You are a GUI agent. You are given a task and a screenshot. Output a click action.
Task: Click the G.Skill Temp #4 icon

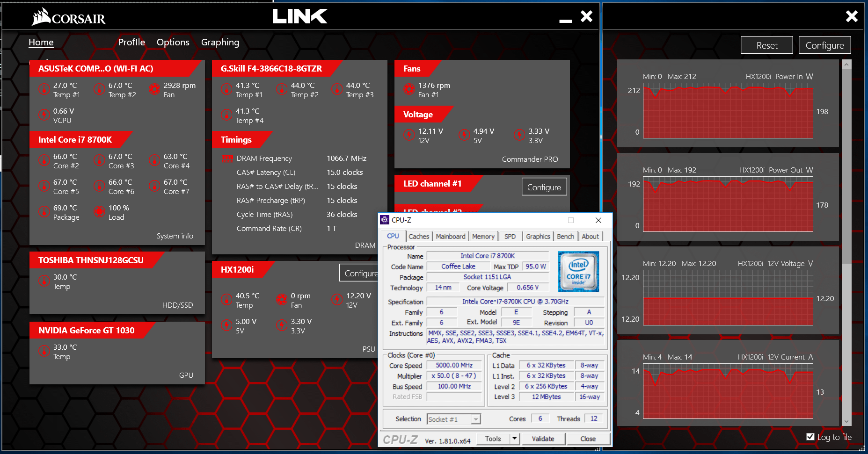226,115
